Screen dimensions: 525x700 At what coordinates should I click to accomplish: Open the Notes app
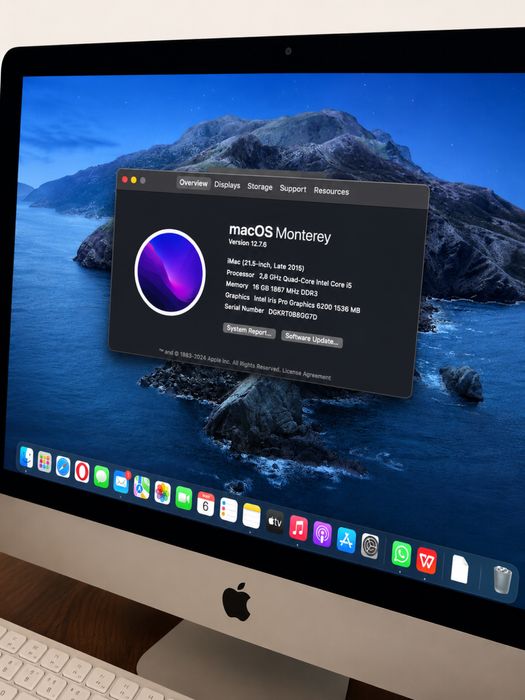(251, 516)
